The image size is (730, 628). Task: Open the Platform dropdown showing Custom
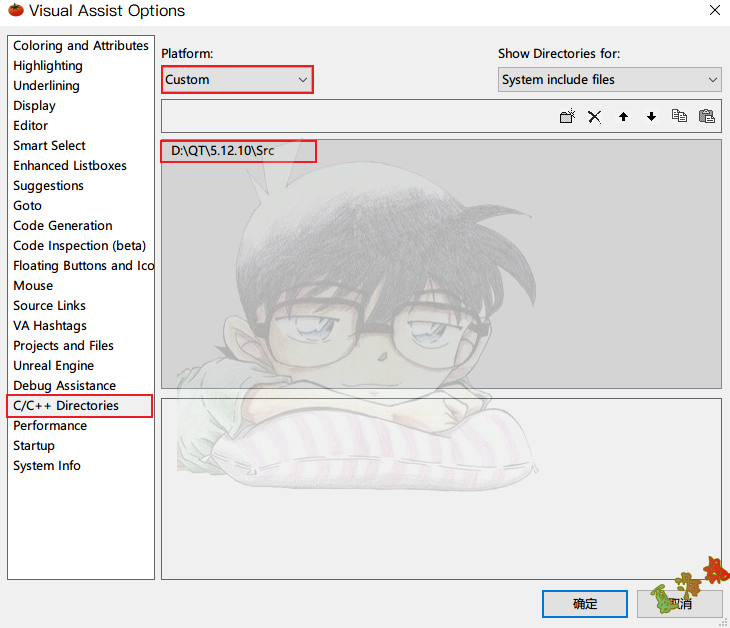[237, 80]
